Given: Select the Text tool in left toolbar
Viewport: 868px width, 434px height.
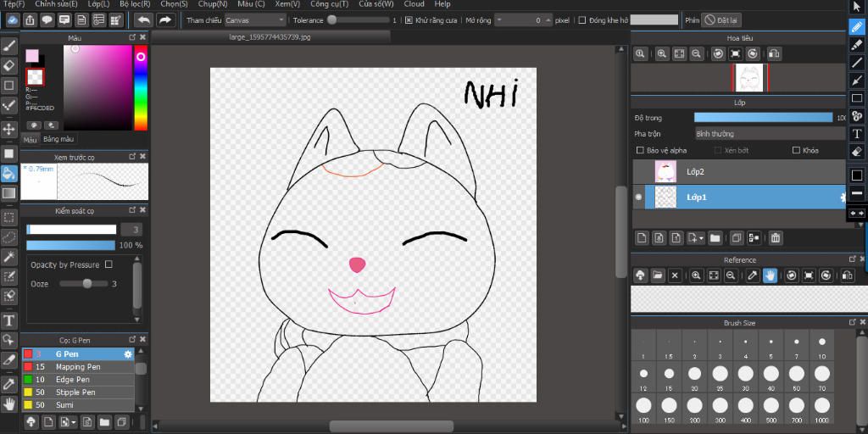Looking at the screenshot, I should coord(9,320).
